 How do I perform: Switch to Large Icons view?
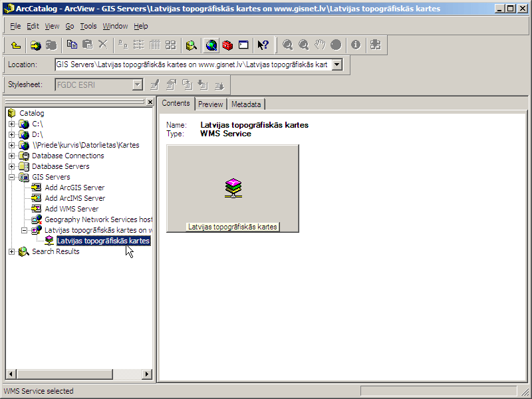[x=123, y=45]
